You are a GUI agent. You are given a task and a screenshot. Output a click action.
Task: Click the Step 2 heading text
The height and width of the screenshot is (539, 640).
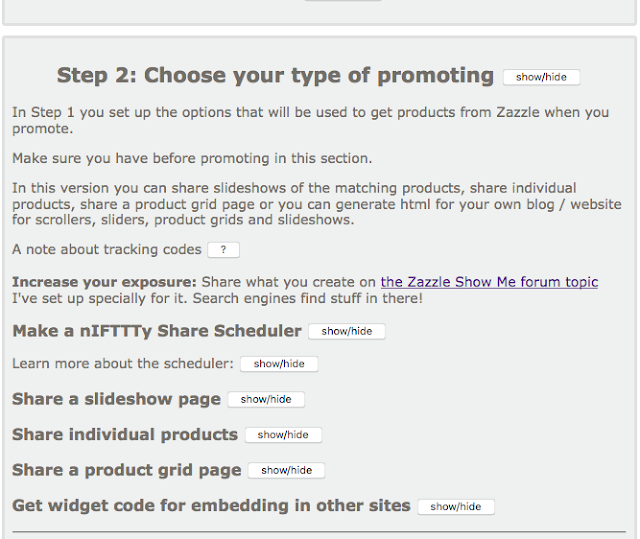tap(275, 76)
